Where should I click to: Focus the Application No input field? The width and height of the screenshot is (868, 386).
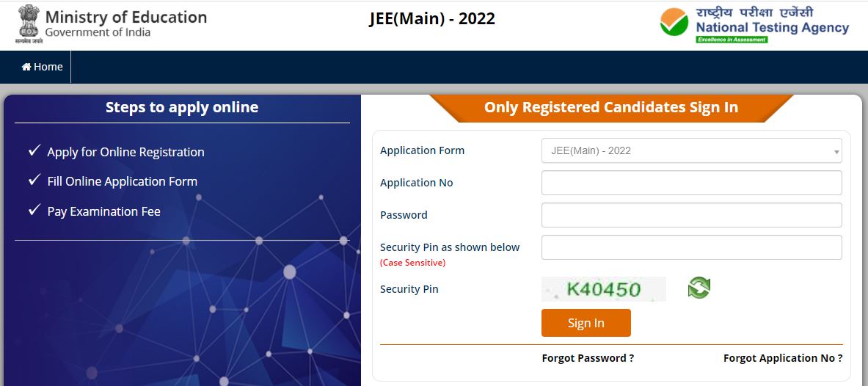pyautogui.click(x=691, y=183)
